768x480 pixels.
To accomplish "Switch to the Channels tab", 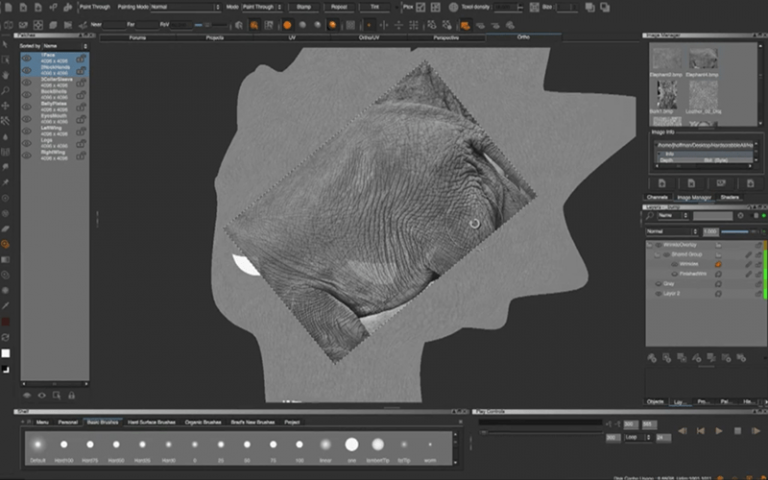I will [x=657, y=197].
